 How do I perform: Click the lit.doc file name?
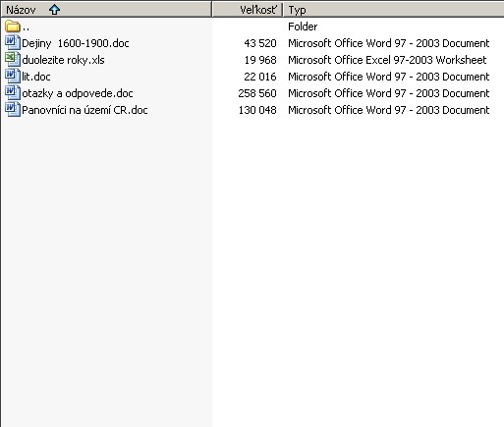coord(36,77)
